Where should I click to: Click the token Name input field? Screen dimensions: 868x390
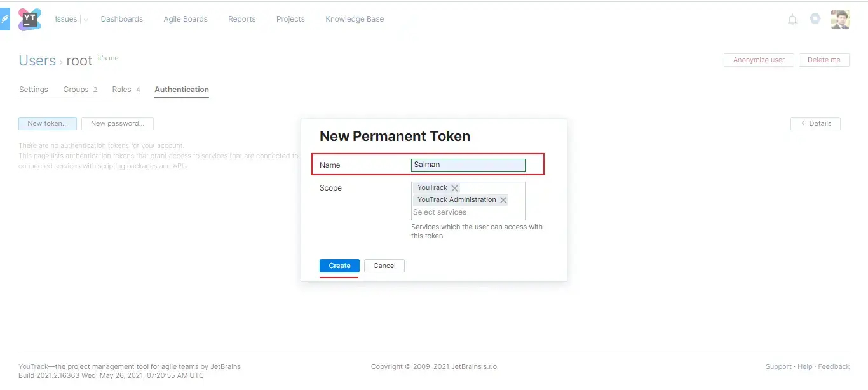coord(468,165)
